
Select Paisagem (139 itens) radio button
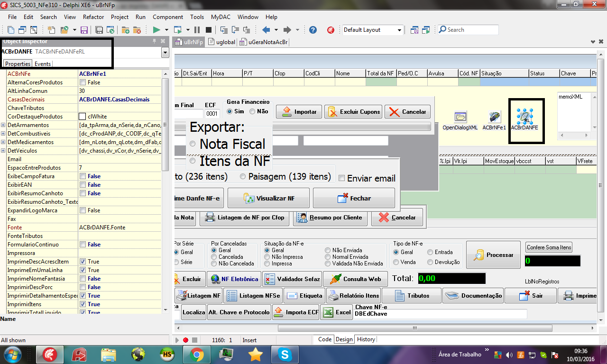pos(243,176)
